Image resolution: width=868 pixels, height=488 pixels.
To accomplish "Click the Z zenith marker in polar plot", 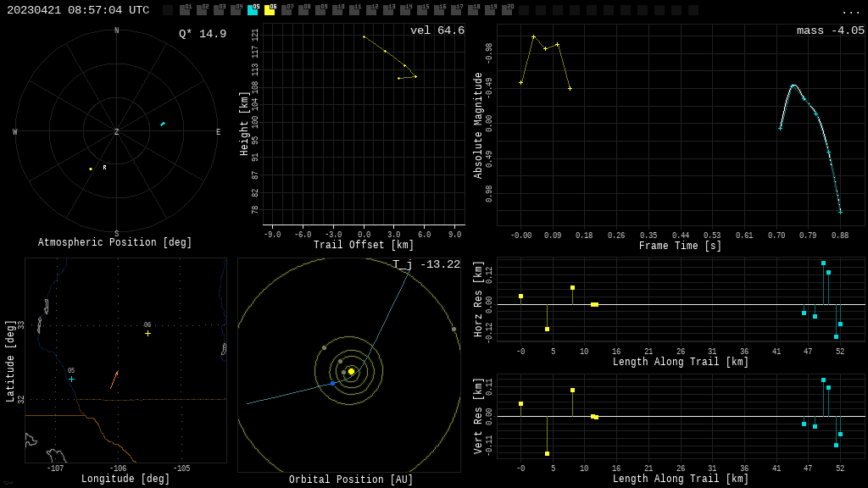I will pyautogui.click(x=117, y=132).
